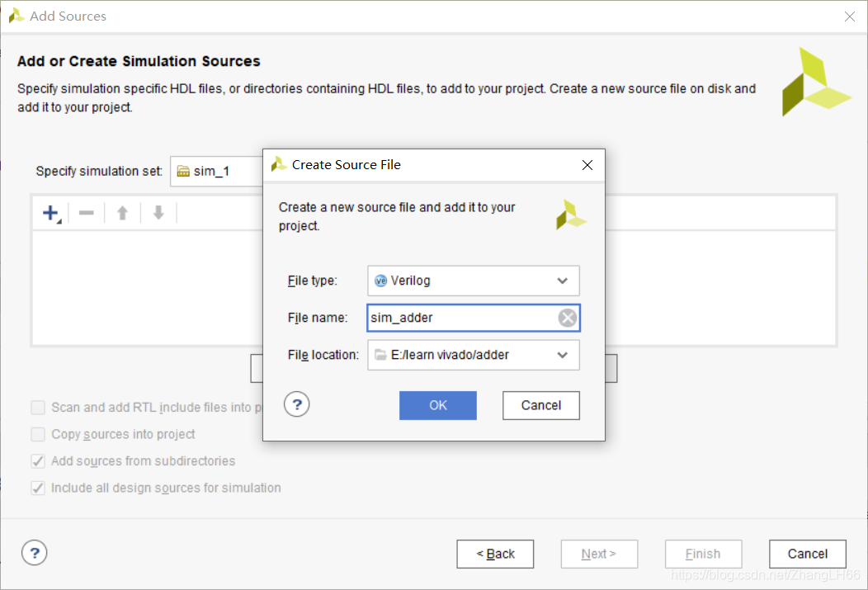Click Cancel in Create Source File dialog
Screen dimensions: 868x590
point(540,406)
